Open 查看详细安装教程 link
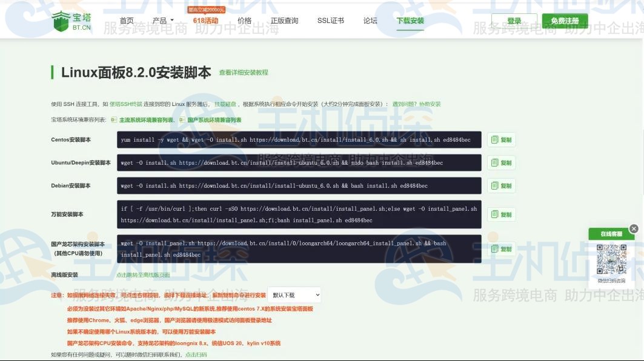Viewport: 644px width, 361px height. pyautogui.click(x=244, y=73)
